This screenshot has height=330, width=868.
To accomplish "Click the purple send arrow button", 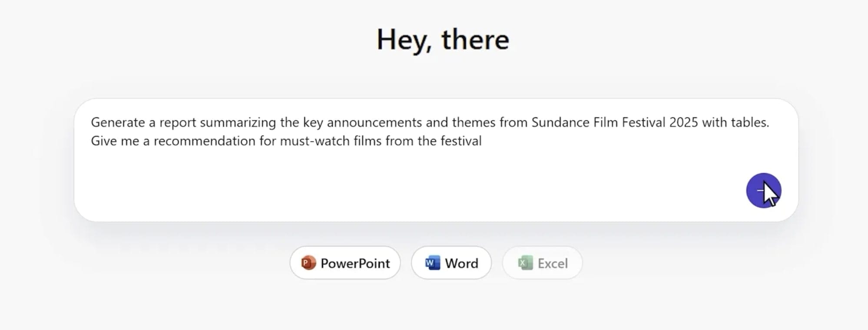I will (x=763, y=191).
